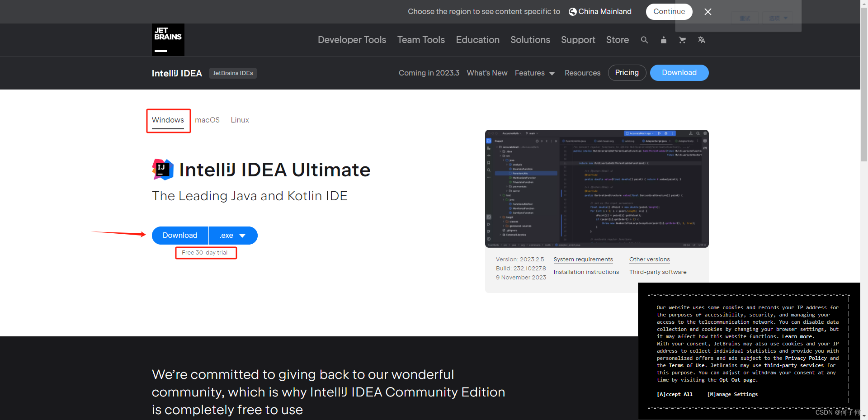
Task: Click the Build: 232.10227.8 text
Action: (x=521, y=269)
